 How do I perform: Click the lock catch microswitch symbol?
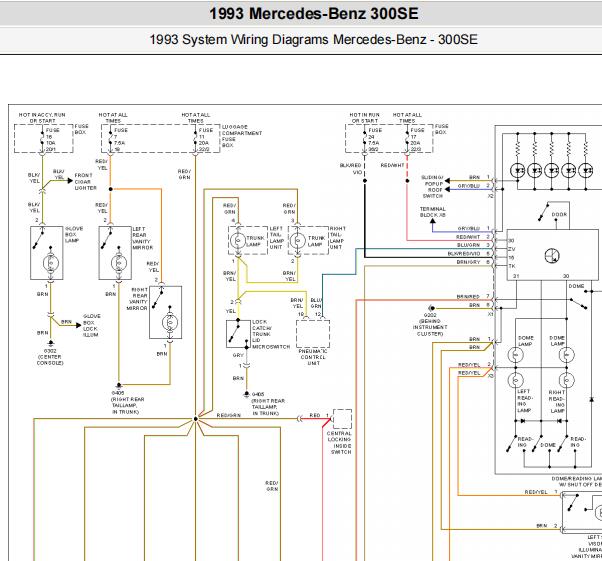coord(234,333)
